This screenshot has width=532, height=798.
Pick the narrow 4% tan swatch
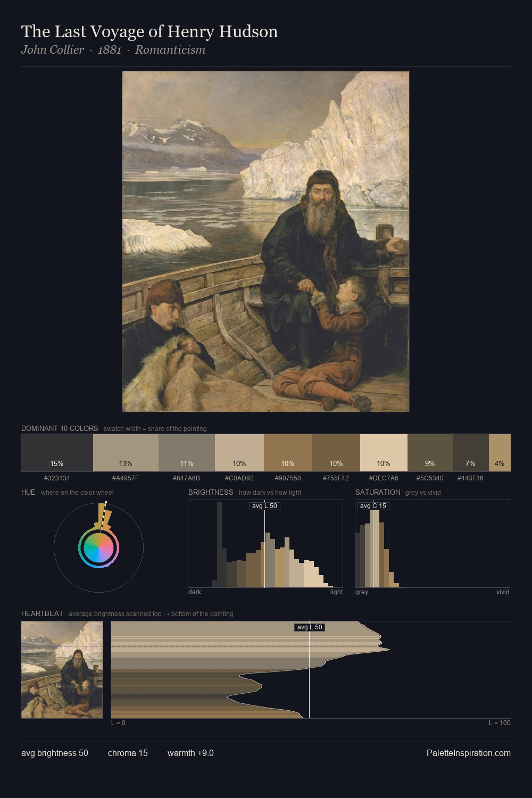coord(500,453)
